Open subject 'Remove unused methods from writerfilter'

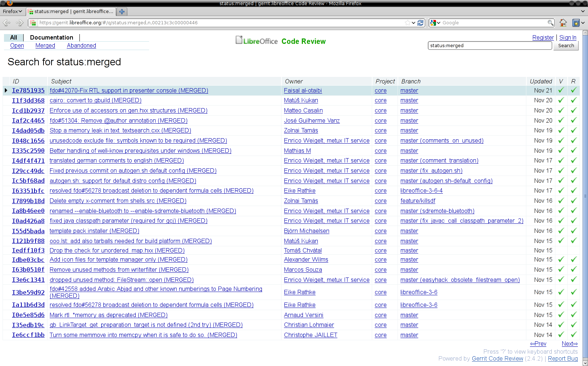tap(119, 270)
